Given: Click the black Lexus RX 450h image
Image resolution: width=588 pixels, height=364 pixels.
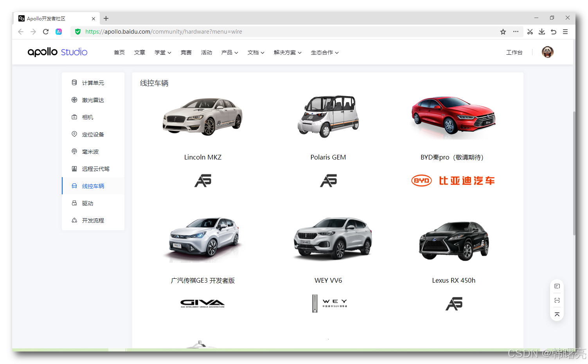Looking at the screenshot, I should (454, 240).
